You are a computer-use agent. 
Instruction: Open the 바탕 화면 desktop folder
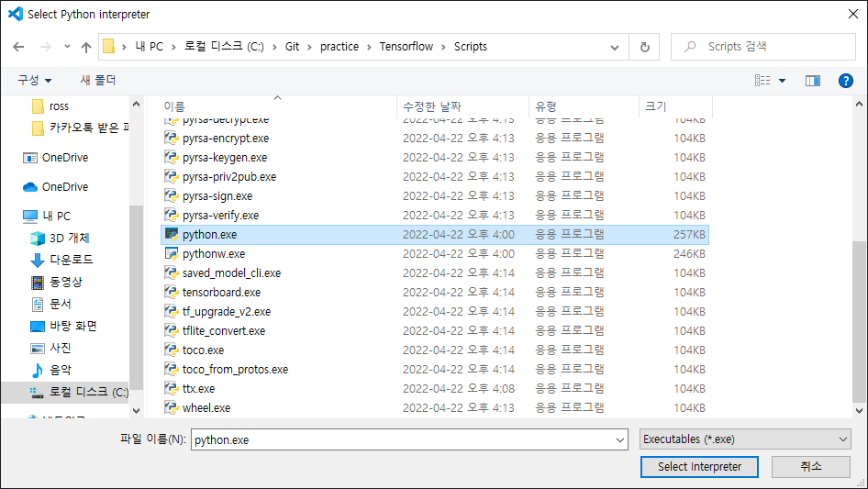pyautogui.click(x=63, y=327)
